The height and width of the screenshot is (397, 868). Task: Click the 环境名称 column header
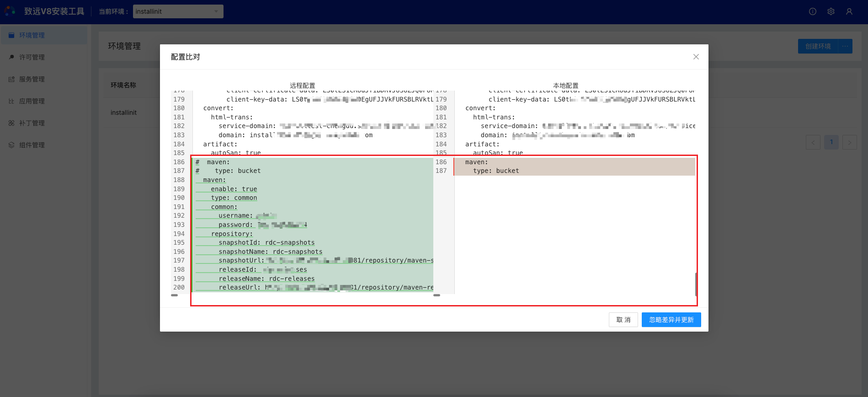pyautogui.click(x=123, y=85)
